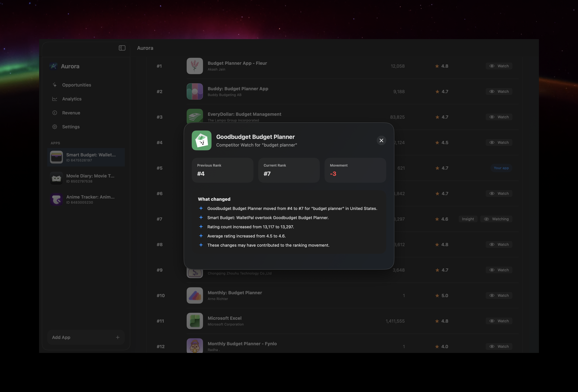Watch Budget Planner App - Fleur
This screenshot has height=392, width=578.
coord(499,66)
